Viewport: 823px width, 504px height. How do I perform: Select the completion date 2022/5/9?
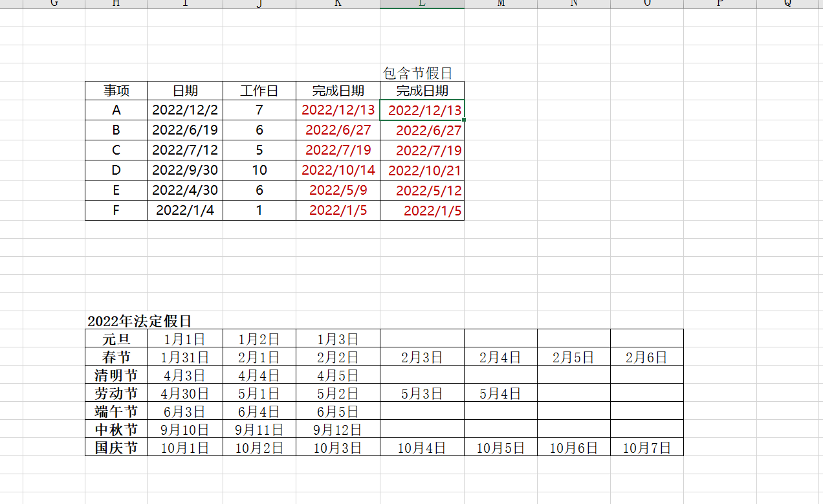(338, 190)
